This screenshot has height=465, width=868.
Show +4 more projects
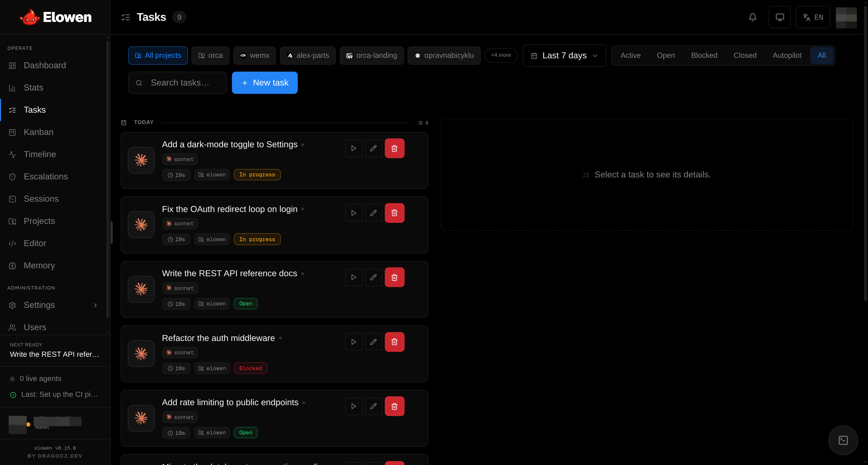501,55
